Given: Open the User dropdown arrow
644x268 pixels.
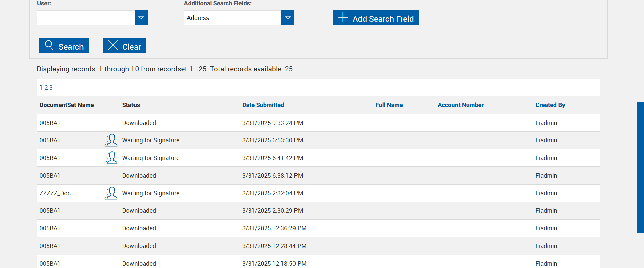Looking at the screenshot, I should 141,18.
